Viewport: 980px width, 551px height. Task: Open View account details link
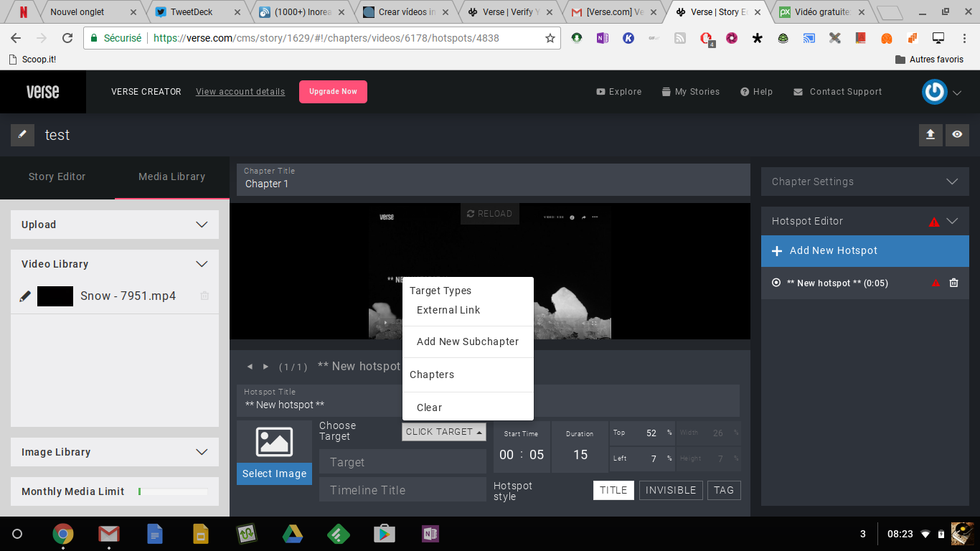coord(240,92)
